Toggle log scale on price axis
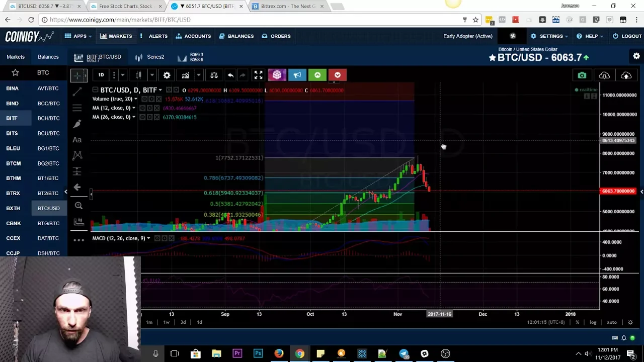This screenshot has height=362, width=644. pos(593,322)
